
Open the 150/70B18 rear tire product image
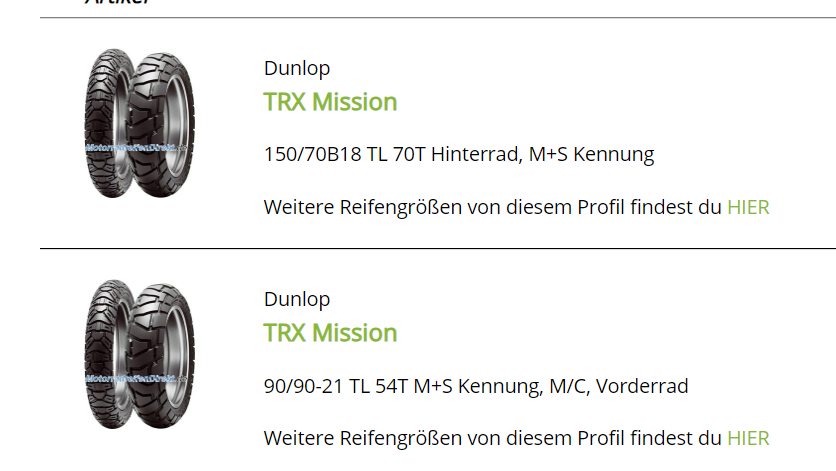click(139, 124)
